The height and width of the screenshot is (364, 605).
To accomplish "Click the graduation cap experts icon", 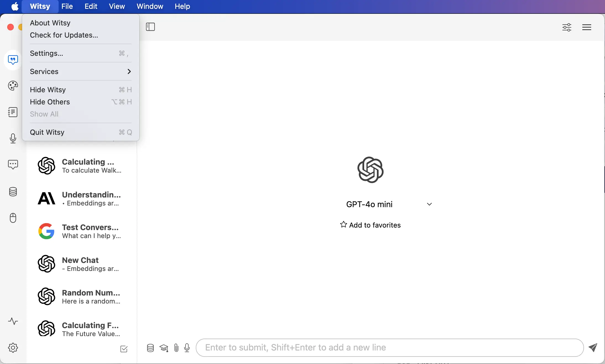I will tap(164, 348).
